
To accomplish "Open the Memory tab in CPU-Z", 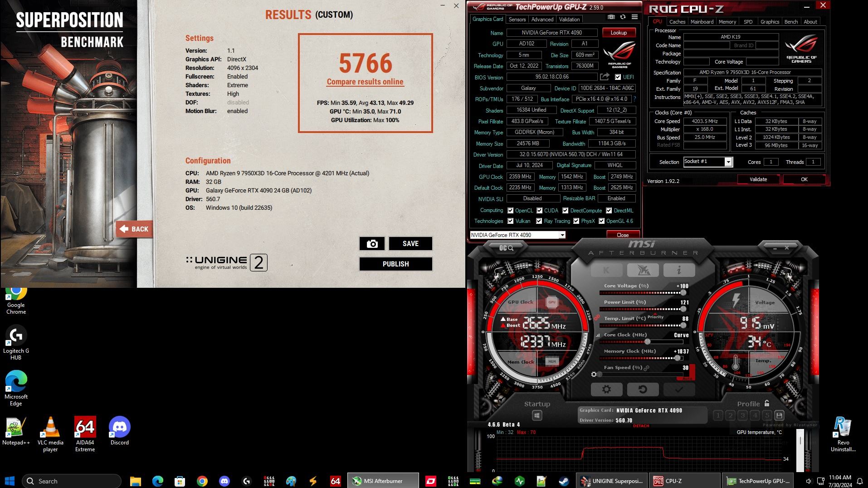I will click(727, 22).
